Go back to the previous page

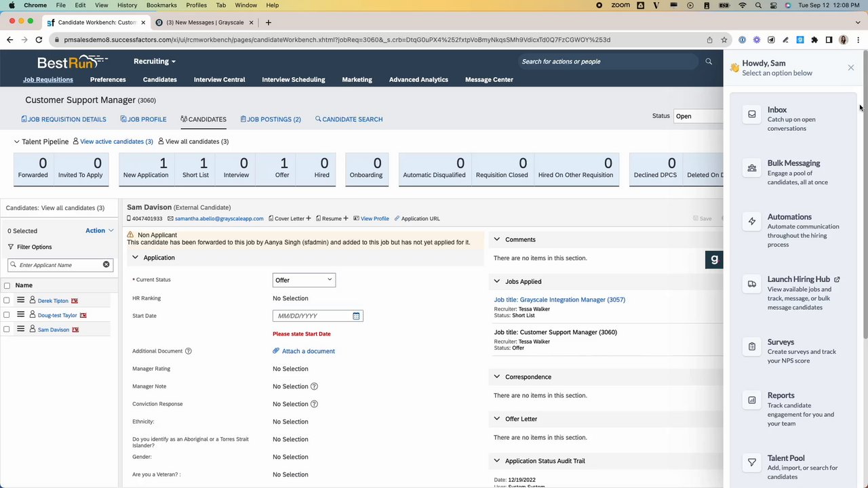[9, 40]
